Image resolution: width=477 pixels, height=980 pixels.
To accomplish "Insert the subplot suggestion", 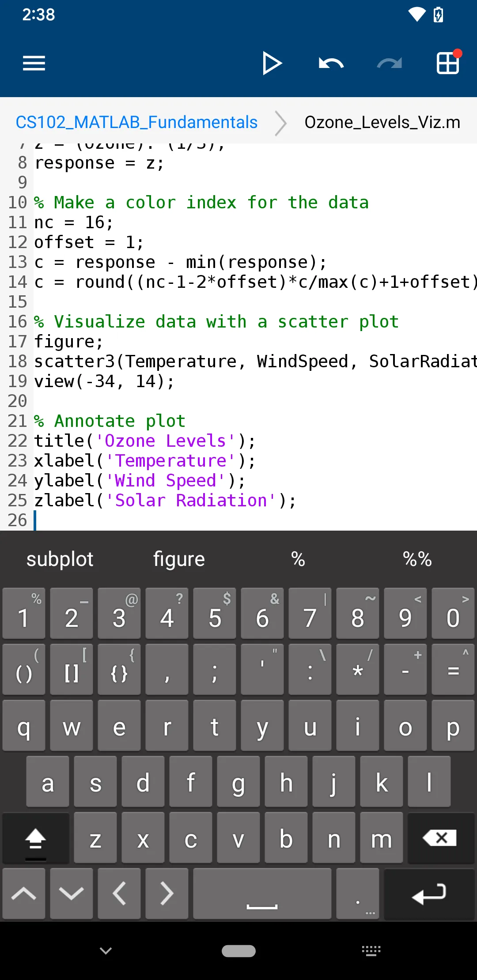I will pyautogui.click(x=60, y=559).
